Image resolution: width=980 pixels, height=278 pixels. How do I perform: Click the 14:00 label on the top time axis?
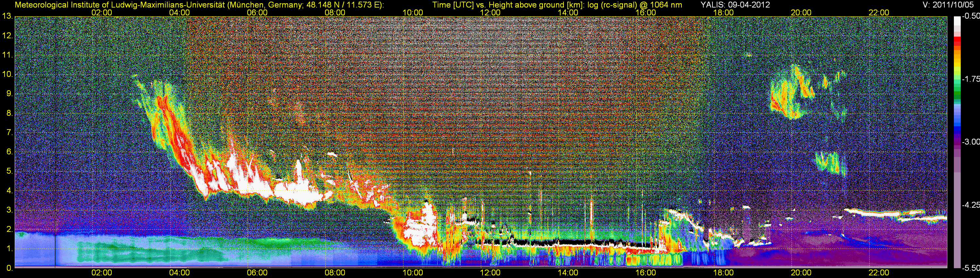pyautogui.click(x=568, y=12)
